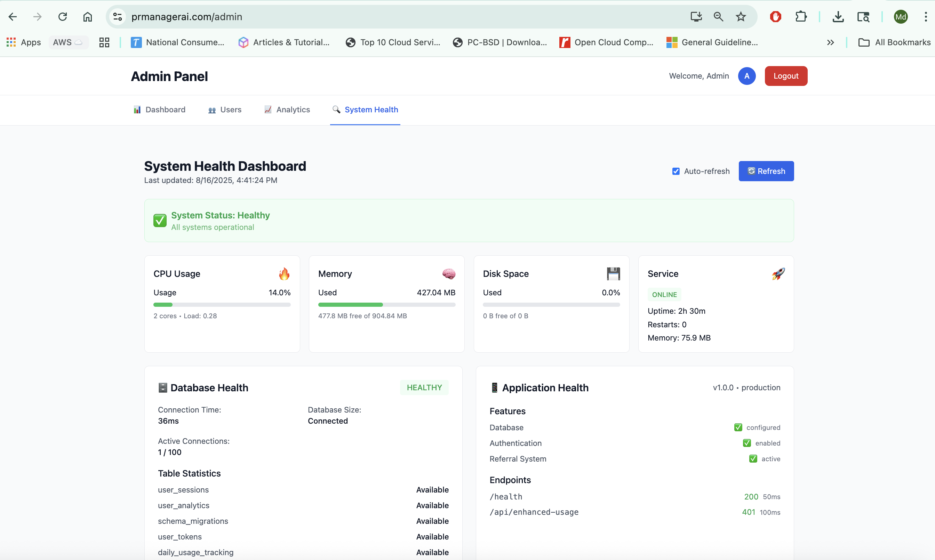
Task: Uncheck the Auto-refresh checkbox
Action: point(676,171)
